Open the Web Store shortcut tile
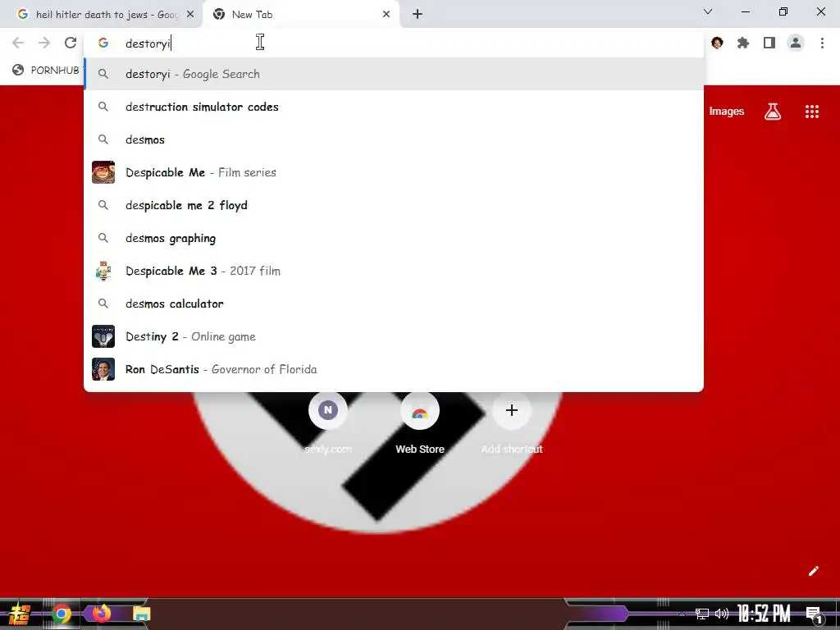 pyautogui.click(x=420, y=411)
